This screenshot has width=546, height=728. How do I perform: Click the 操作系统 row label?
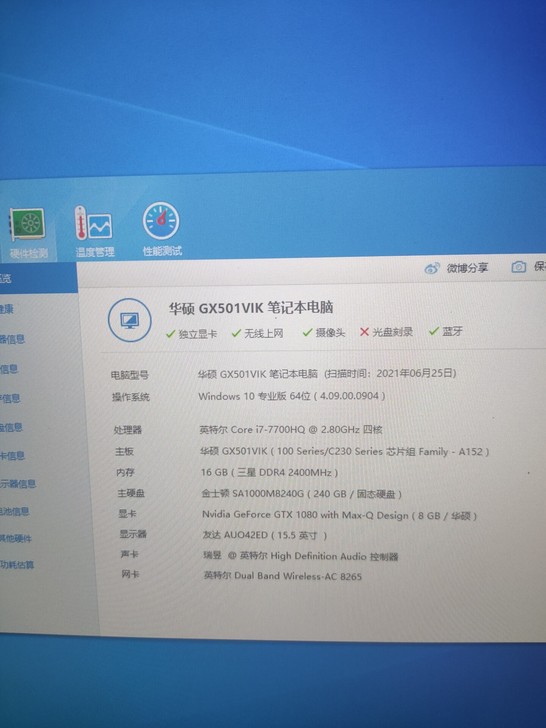pos(130,397)
